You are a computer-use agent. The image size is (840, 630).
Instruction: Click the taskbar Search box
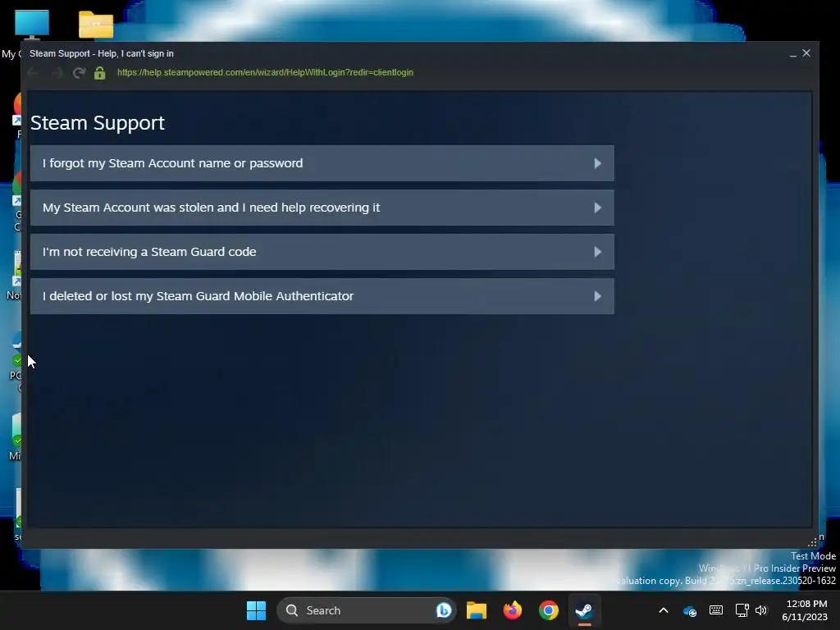click(x=367, y=610)
